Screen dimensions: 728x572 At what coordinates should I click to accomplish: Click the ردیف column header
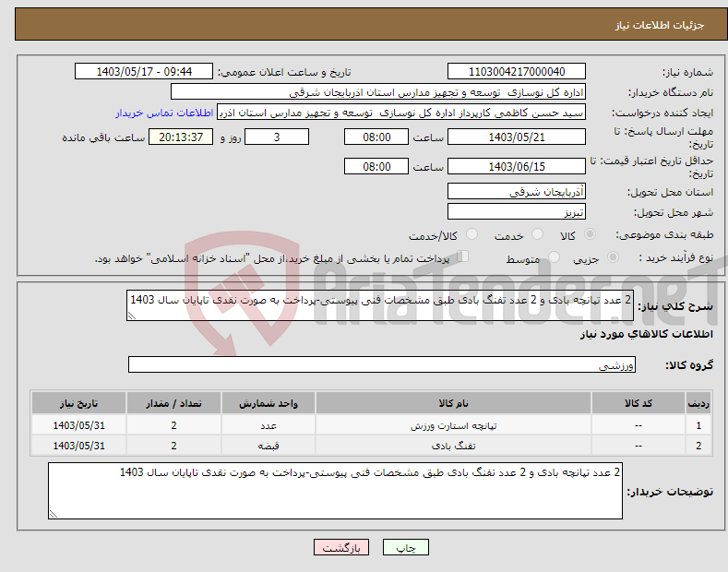[x=698, y=403]
